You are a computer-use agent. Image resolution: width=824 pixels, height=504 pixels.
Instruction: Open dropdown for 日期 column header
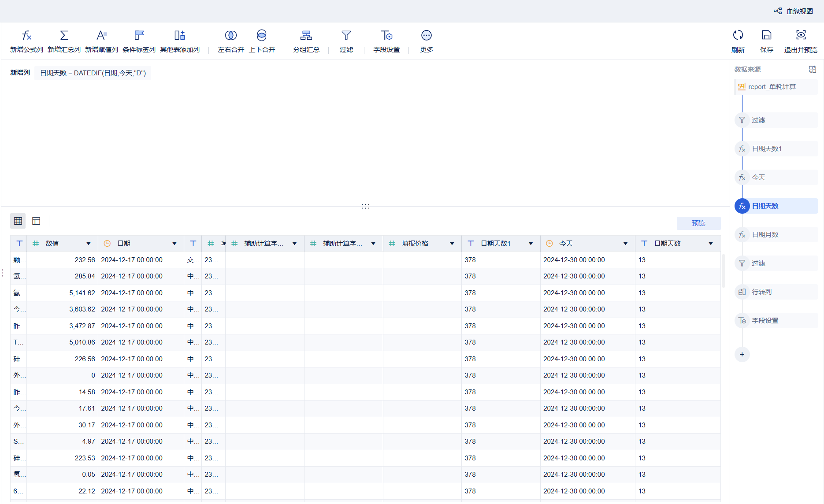point(174,244)
